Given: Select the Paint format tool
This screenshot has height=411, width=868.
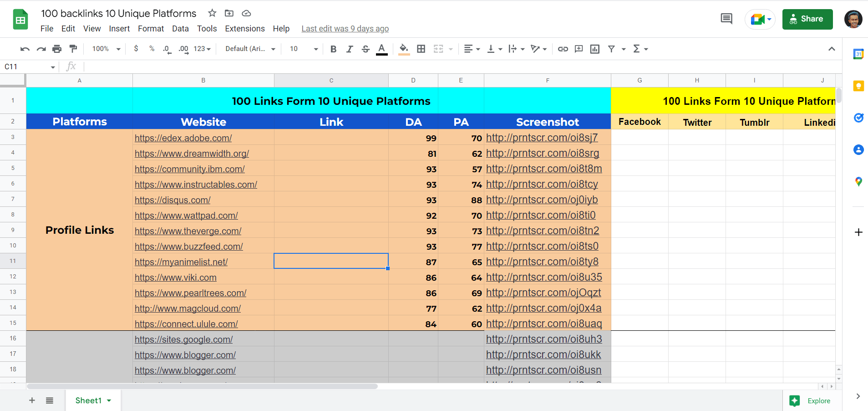Looking at the screenshot, I should (73, 49).
